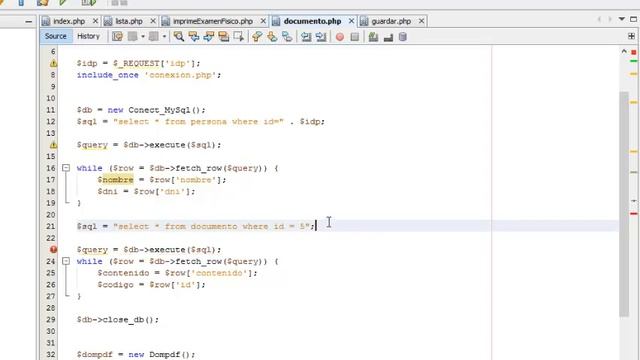Select the documento.php tab
The image size is (640, 360).
pos(312,21)
